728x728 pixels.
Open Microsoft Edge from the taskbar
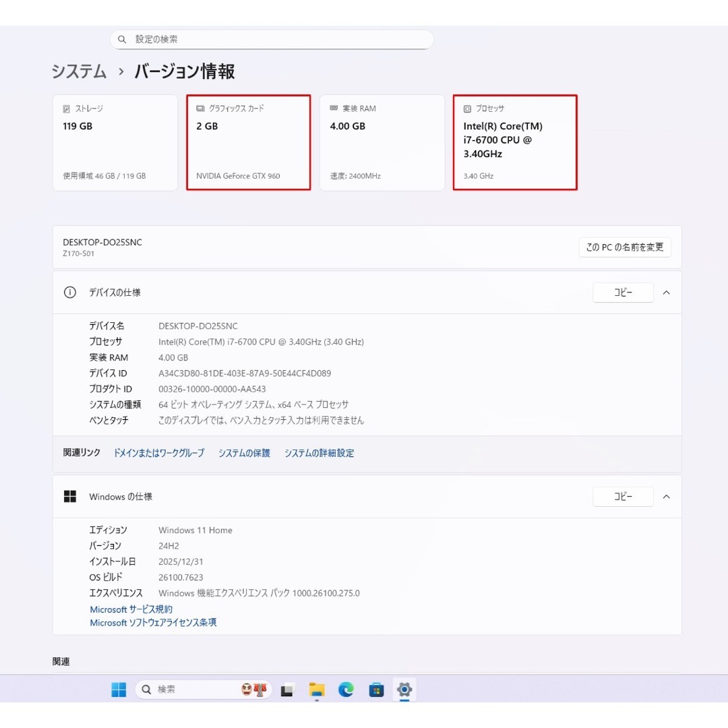pos(346,690)
